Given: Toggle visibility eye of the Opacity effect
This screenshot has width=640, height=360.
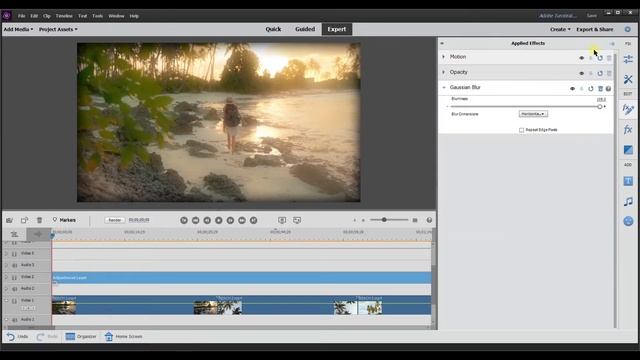Looking at the screenshot, I should (582, 73).
